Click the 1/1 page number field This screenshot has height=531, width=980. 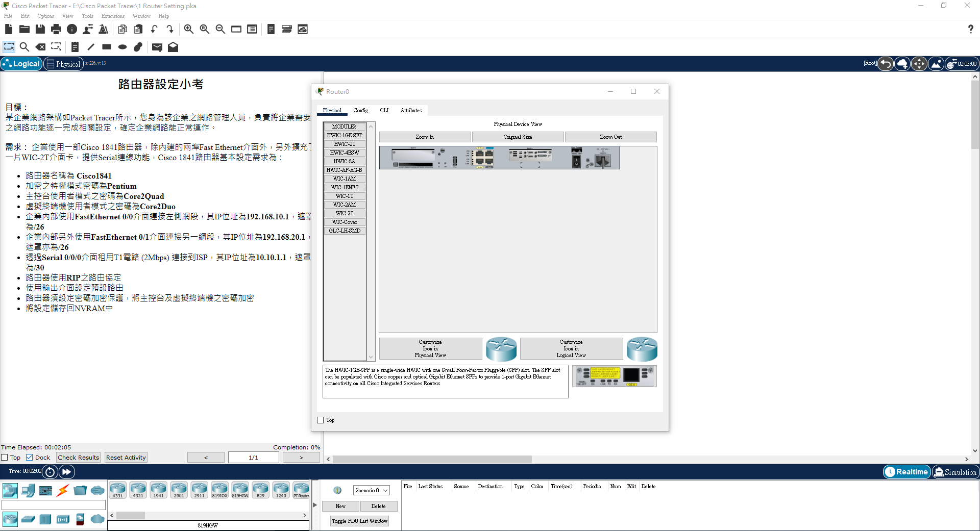(253, 458)
